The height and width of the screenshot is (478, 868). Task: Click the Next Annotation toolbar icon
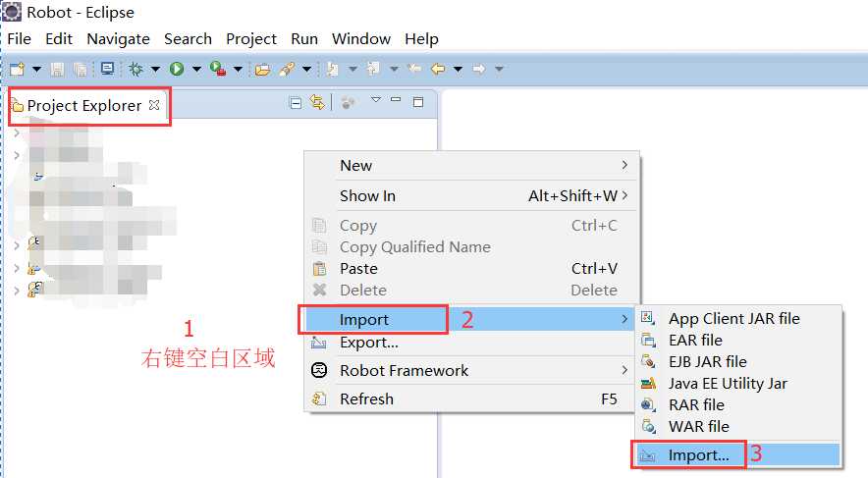[333, 69]
